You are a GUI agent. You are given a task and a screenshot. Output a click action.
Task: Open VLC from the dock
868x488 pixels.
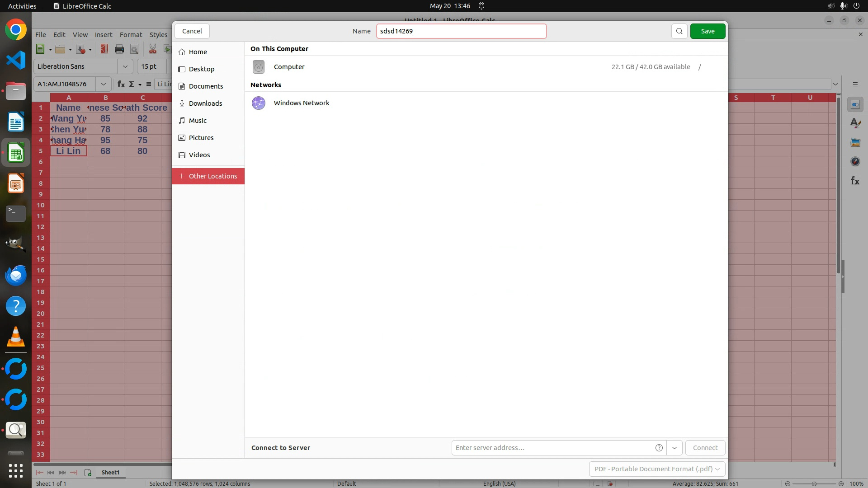click(16, 337)
